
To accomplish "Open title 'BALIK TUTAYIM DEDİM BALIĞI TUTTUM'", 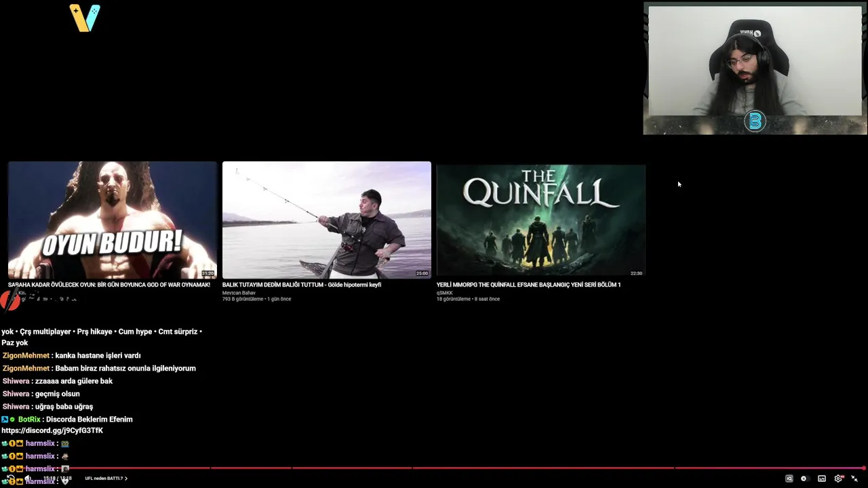I will click(302, 285).
